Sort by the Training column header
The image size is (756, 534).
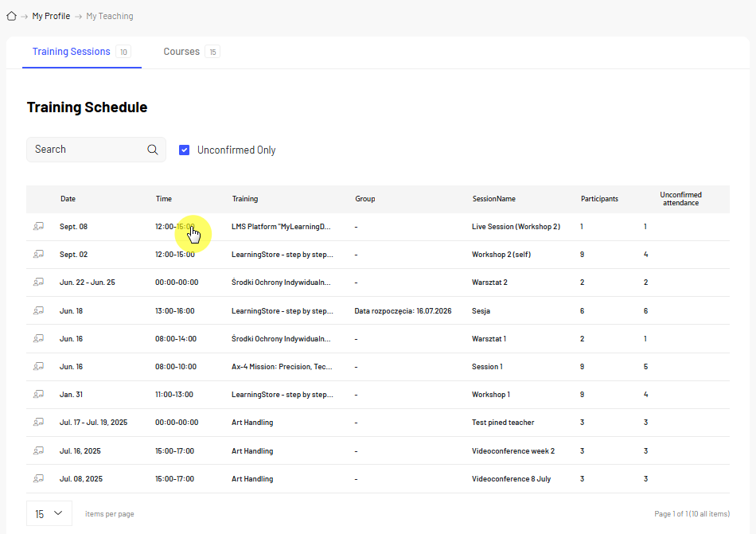click(x=245, y=199)
